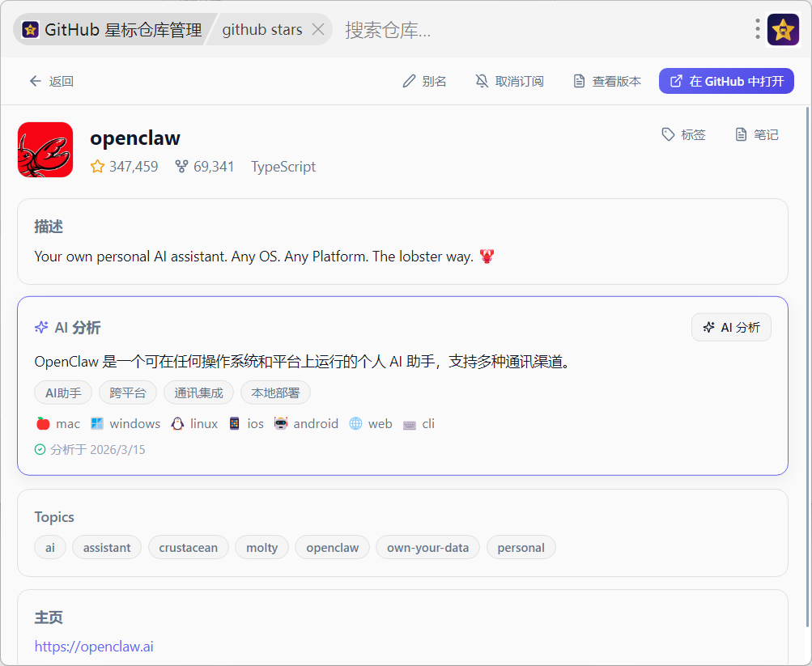Click the note icon beside 笔记
This screenshot has width=812, height=666.
(741, 134)
